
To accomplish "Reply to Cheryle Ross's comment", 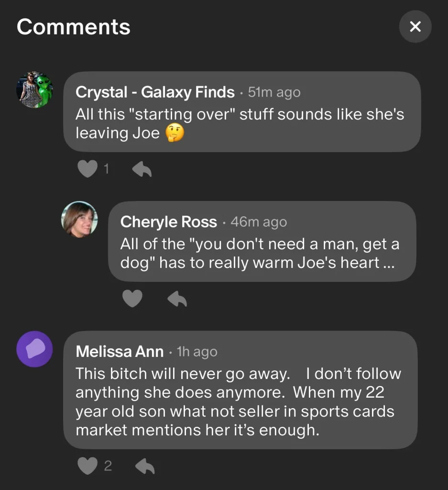I will pos(177,299).
